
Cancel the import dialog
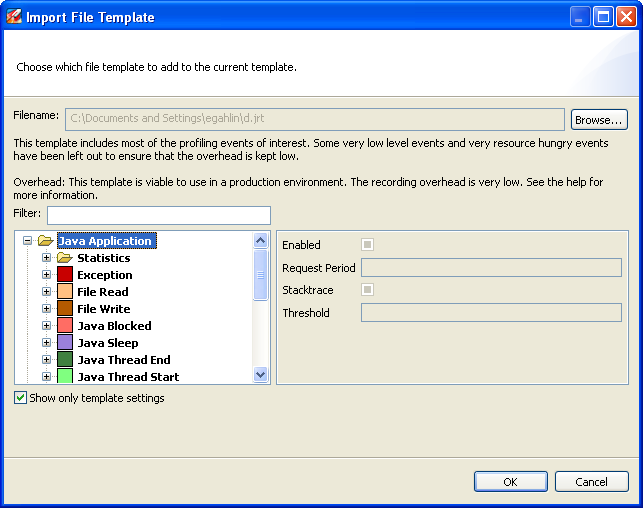[x=591, y=482]
